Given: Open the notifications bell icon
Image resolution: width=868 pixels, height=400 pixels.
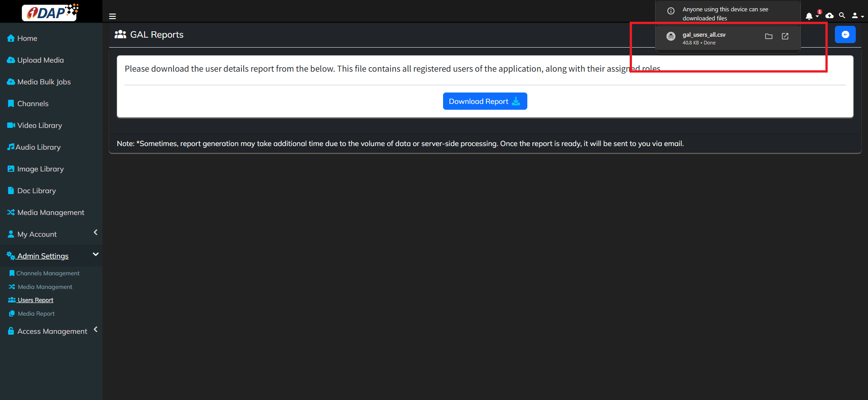Looking at the screenshot, I should (x=809, y=16).
